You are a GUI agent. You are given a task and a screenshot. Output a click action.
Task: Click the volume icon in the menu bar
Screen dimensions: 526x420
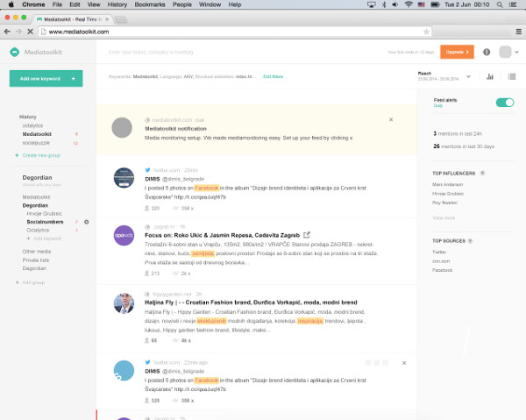click(395, 4)
